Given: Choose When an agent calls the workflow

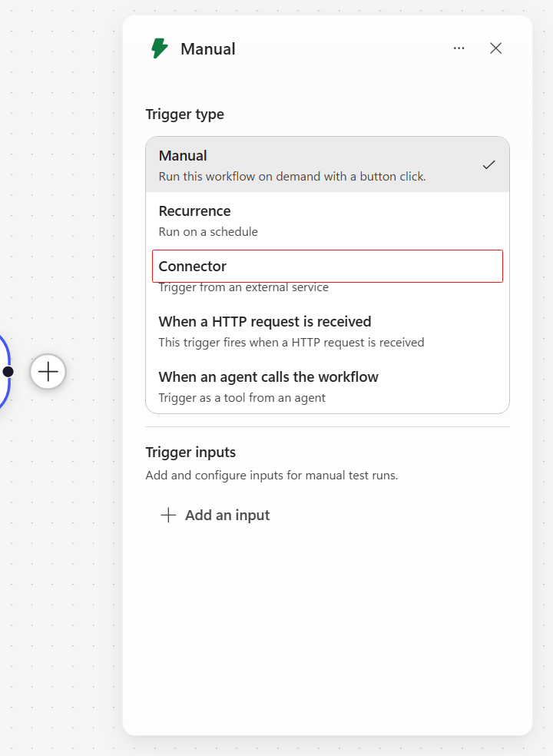Looking at the screenshot, I should 327,386.
